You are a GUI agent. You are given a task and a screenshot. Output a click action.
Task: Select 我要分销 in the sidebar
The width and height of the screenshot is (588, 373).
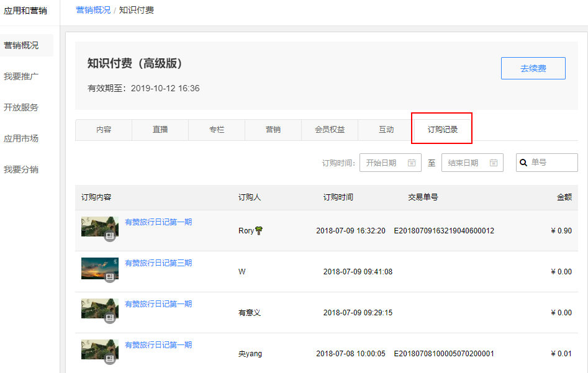pos(21,170)
